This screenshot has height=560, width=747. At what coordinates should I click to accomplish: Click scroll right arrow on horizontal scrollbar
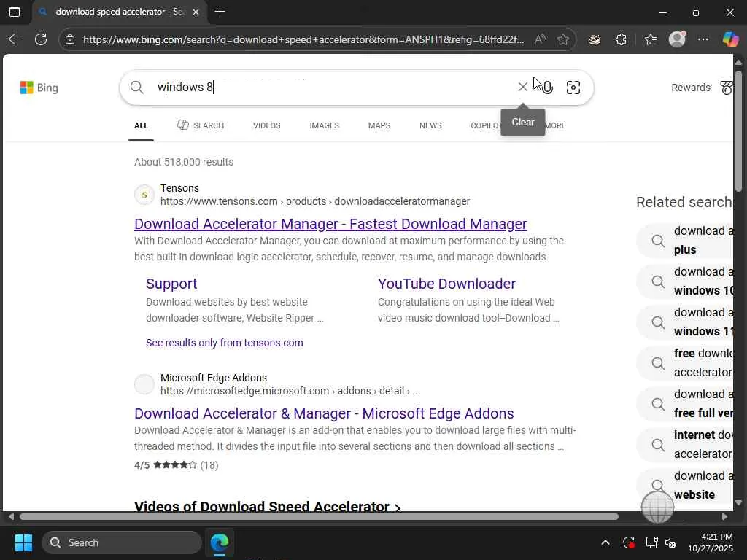[x=724, y=517]
